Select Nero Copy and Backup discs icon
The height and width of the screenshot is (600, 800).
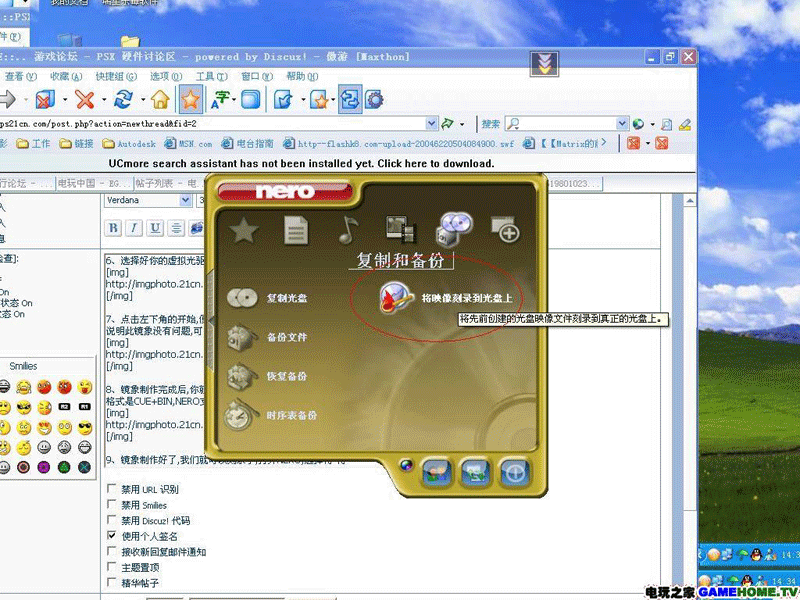pos(454,229)
